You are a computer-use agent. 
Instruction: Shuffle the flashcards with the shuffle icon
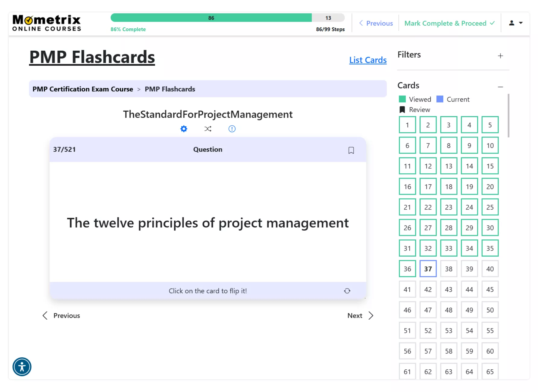tap(208, 129)
